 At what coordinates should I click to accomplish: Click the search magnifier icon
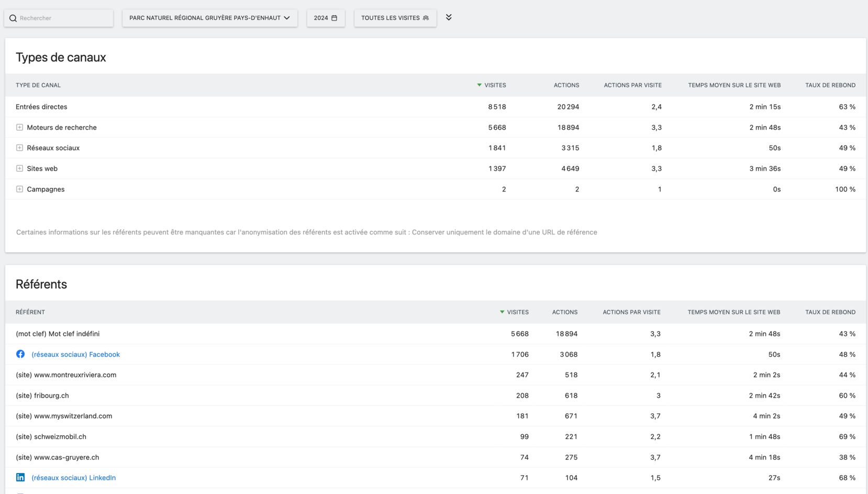click(x=13, y=18)
